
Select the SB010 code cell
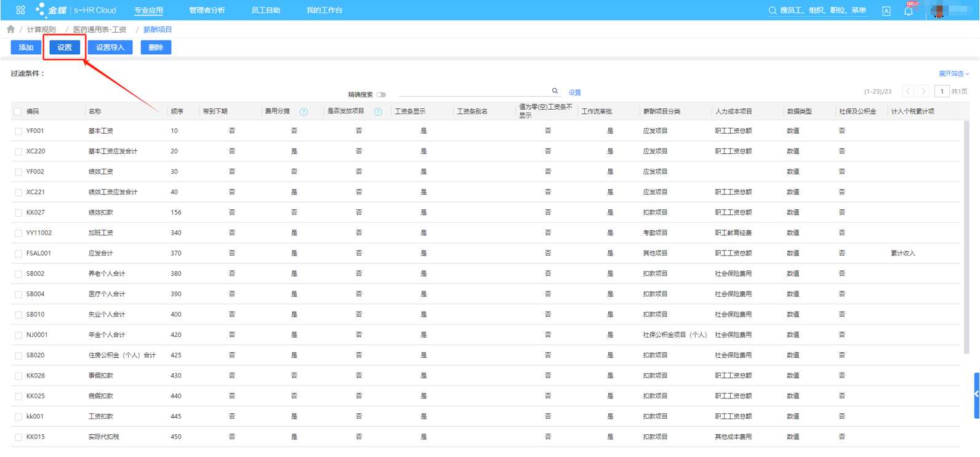point(35,315)
